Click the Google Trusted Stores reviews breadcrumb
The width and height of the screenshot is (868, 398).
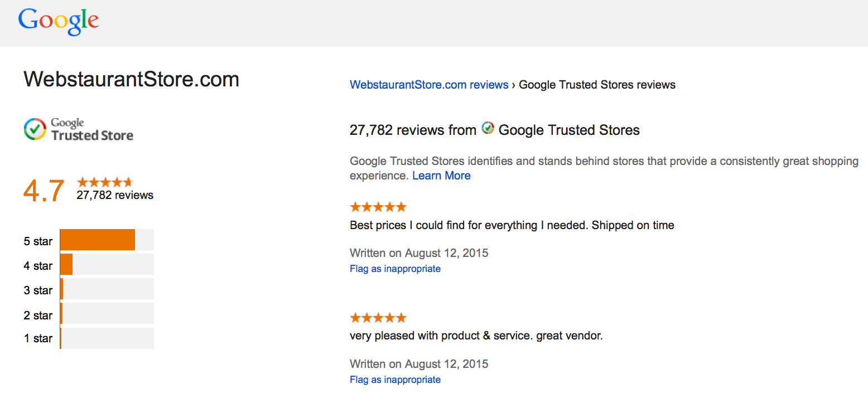(596, 84)
